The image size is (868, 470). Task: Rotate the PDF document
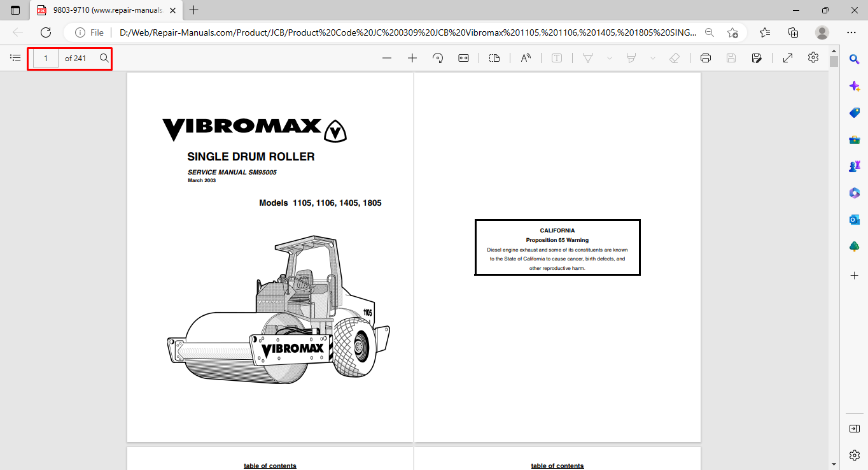tap(438, 58)
